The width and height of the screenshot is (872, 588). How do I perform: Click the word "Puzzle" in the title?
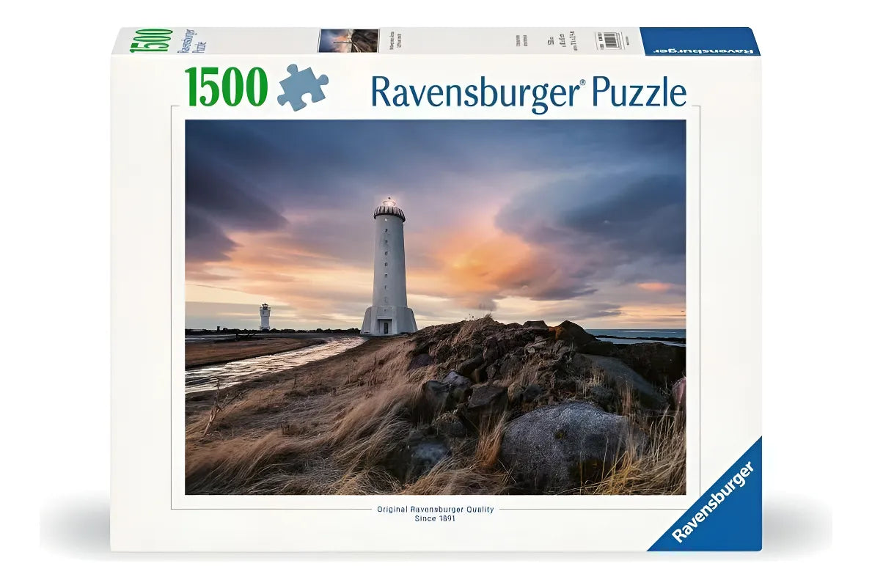638,92
